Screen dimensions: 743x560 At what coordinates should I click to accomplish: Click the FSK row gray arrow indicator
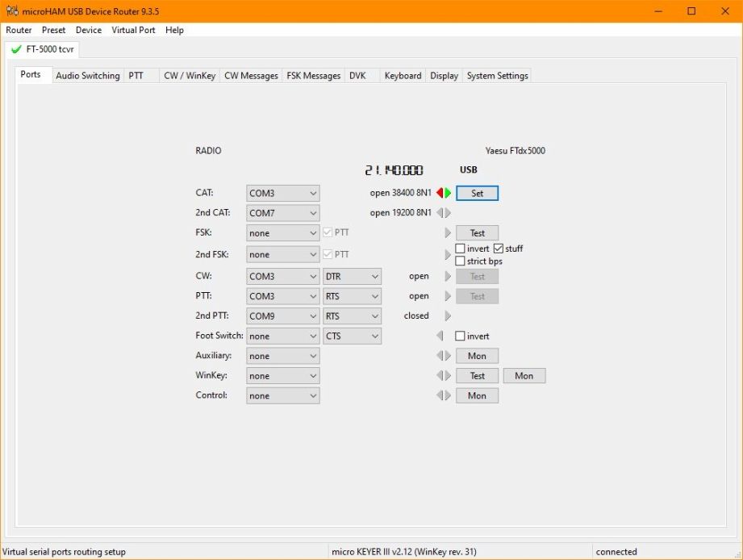(x=448, y=233)
